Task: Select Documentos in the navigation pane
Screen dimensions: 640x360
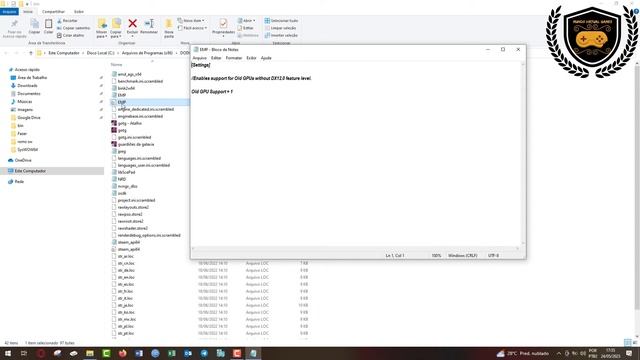Action: (x=29, y=93)
